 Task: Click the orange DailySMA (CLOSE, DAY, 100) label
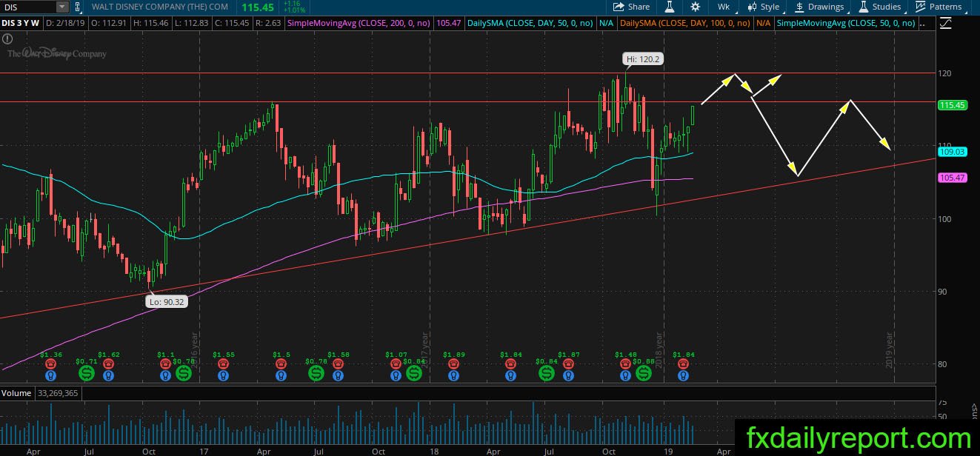point(684,24)
